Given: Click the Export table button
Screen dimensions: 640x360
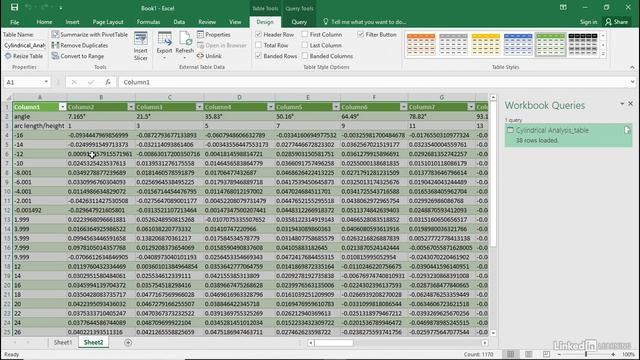Looking at the screenshot, I should [164, 46].
